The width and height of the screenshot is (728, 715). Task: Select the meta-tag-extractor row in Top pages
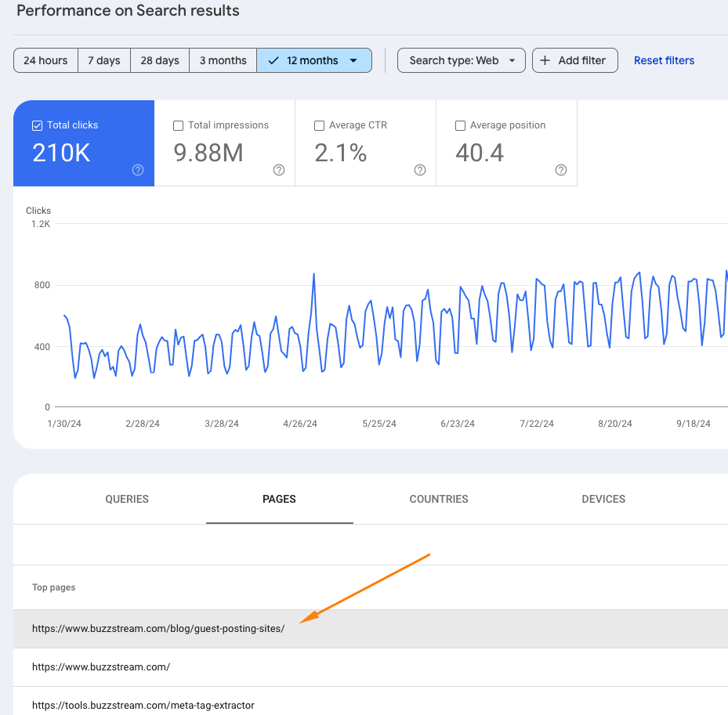tap(143, 705)
